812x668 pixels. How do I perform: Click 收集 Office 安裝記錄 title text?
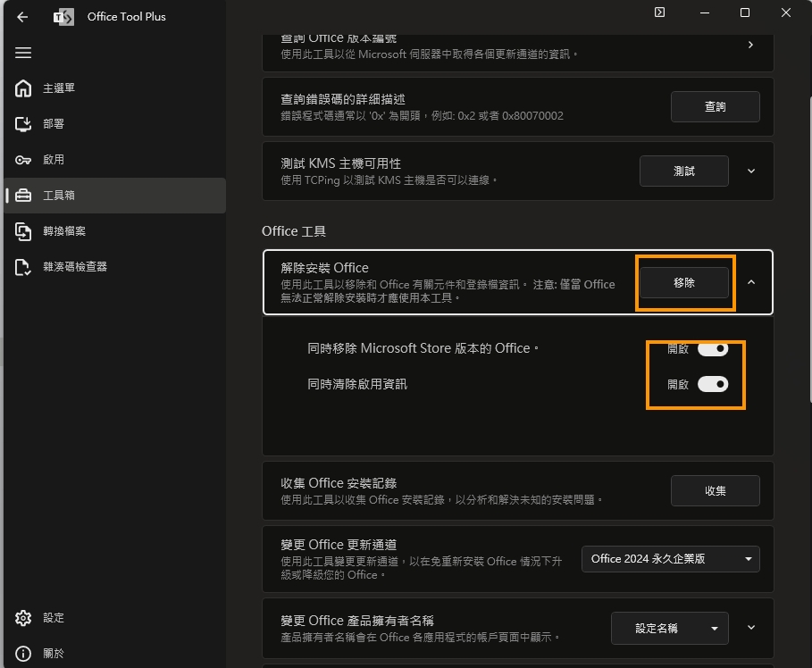tap(339, 483)
